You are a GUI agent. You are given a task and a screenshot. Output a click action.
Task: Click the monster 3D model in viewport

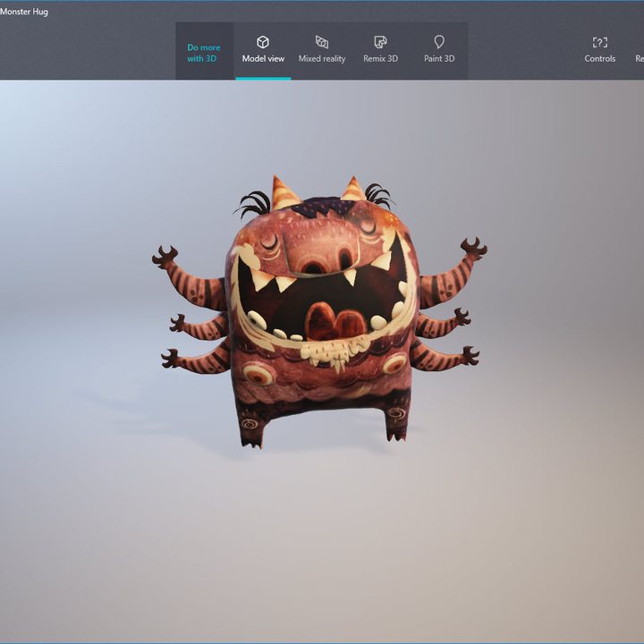pyautogui.click(x=319, y=312)
